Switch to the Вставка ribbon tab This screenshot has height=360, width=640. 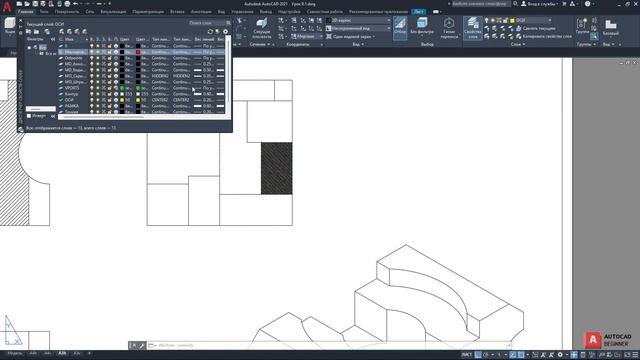(177, 12)
